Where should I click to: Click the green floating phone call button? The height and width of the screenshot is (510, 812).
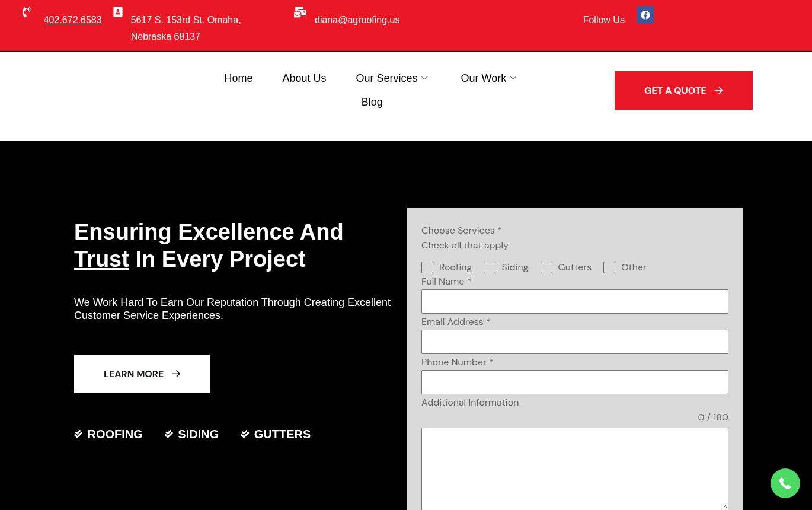[x=785, y=483]
